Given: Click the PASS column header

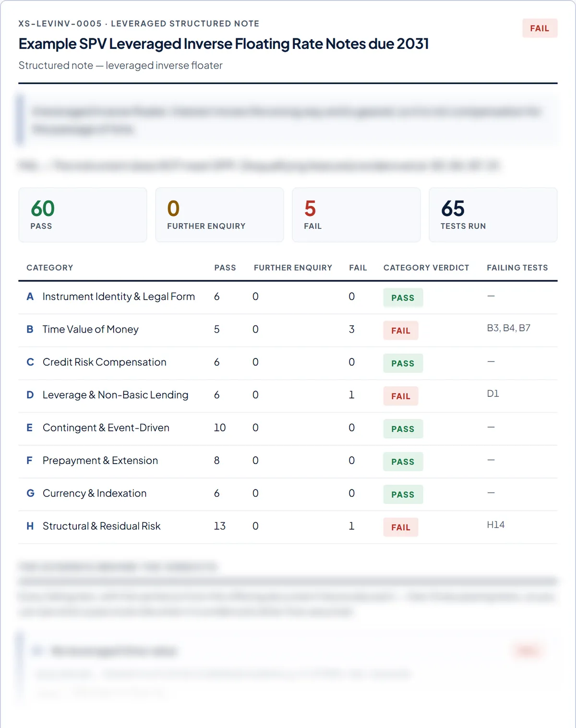Looking at the screenshot, I should [225, 268].
